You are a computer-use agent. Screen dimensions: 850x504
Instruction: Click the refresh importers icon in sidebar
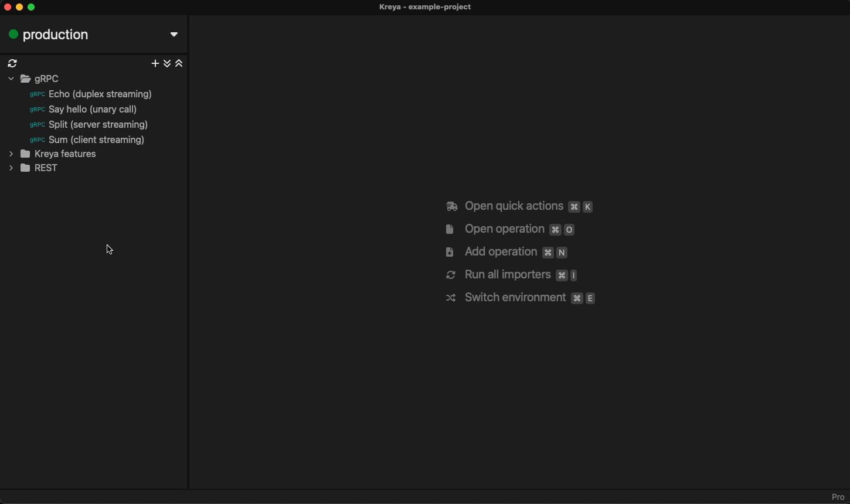pyautogui.click(x=12, y=63)
